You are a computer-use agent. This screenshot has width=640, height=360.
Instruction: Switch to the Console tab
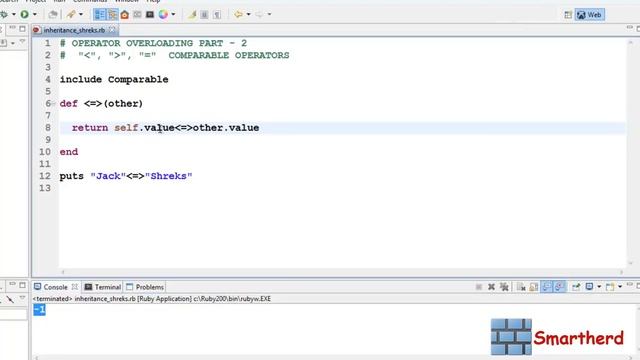coord(55,287)
